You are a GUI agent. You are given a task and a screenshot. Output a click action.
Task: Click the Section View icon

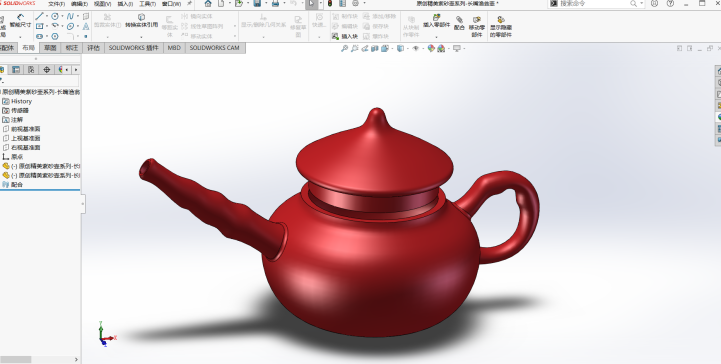click(375, 48)
